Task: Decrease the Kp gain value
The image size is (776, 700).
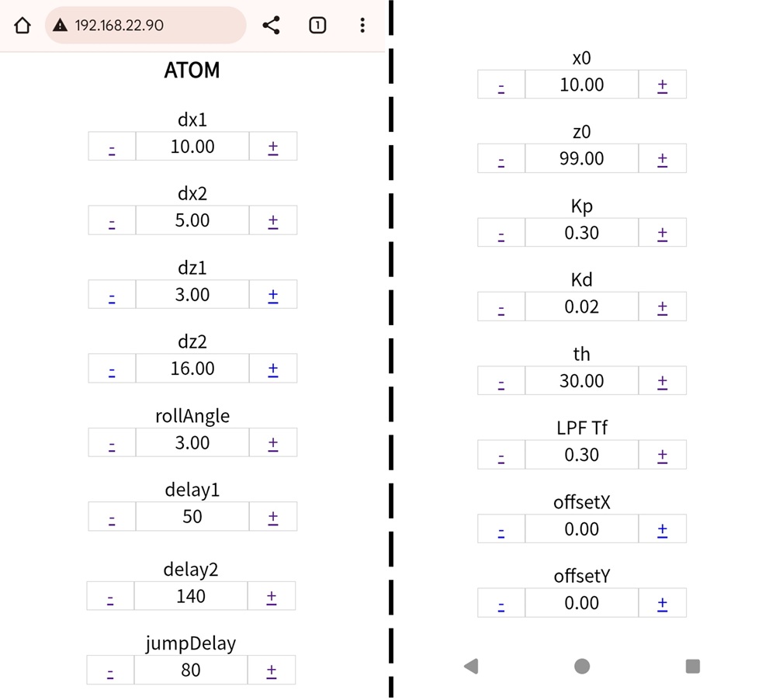Action: [501, 234]
